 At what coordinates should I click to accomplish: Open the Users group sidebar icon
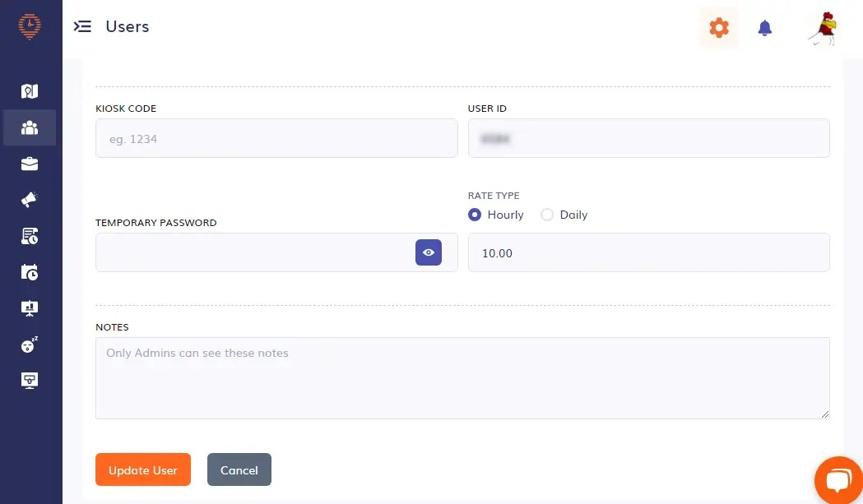[x=29, y=127]
